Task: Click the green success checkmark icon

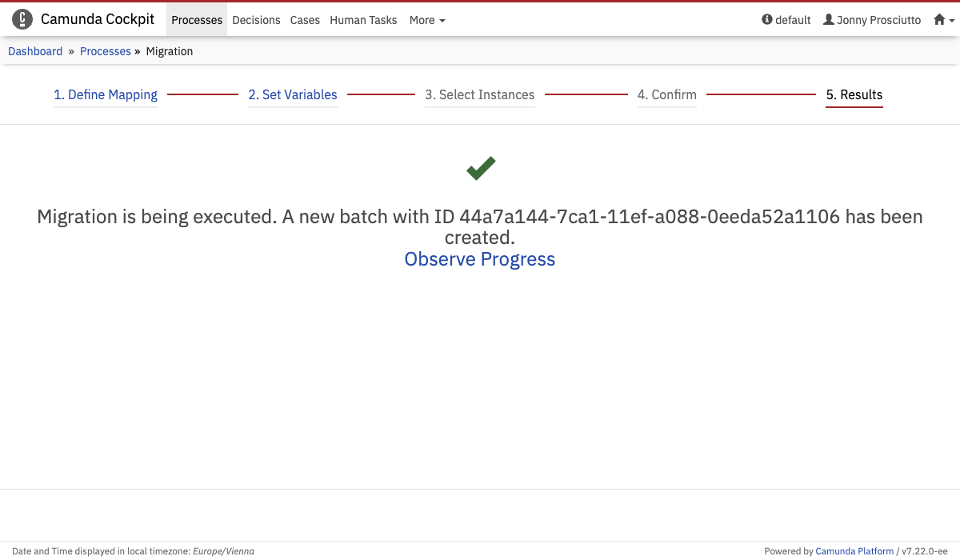Action: pos(481,168)
